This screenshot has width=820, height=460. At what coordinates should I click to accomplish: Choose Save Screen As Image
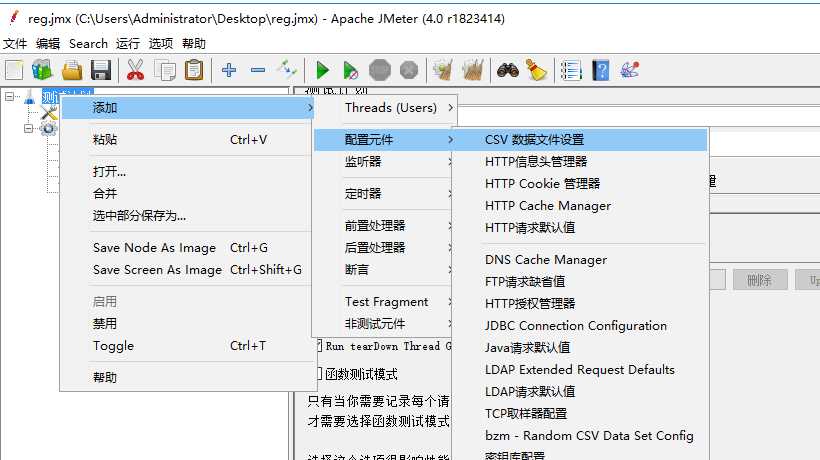(187, 270)
